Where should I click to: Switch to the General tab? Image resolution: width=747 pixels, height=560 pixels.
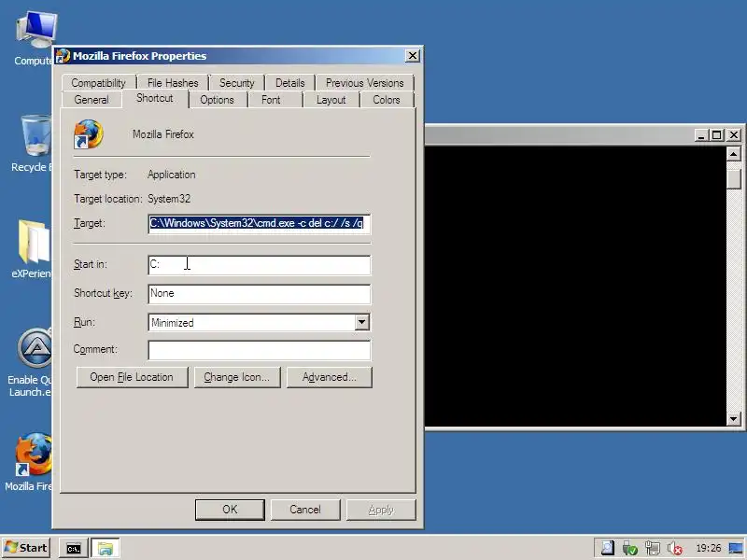(92, 100)
